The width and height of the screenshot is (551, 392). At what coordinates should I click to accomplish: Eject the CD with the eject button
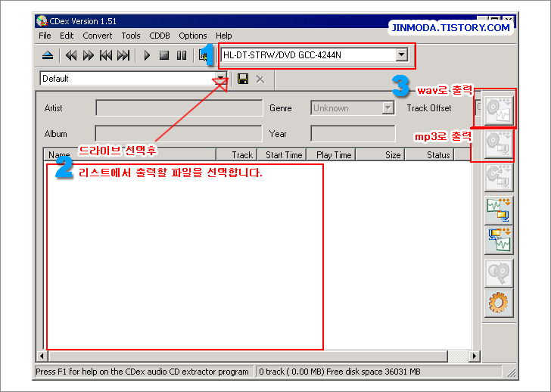click(48, 55)
